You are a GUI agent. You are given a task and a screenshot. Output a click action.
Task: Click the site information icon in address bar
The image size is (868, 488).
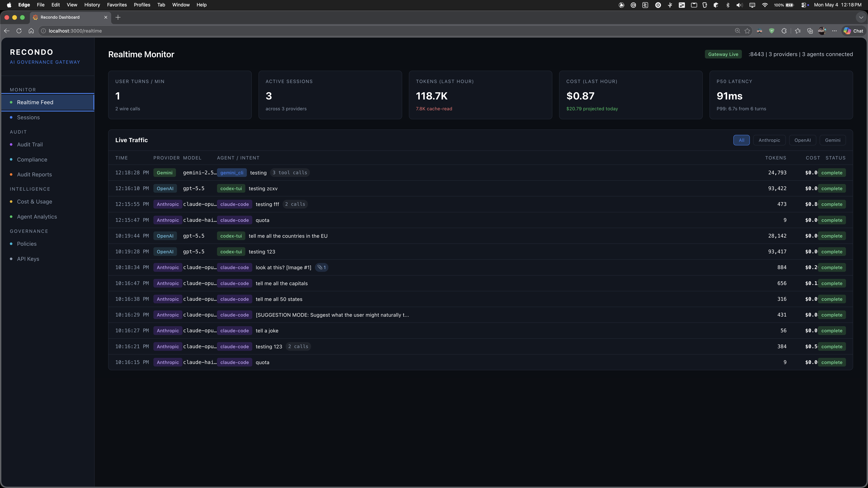[x=43, y=31]
